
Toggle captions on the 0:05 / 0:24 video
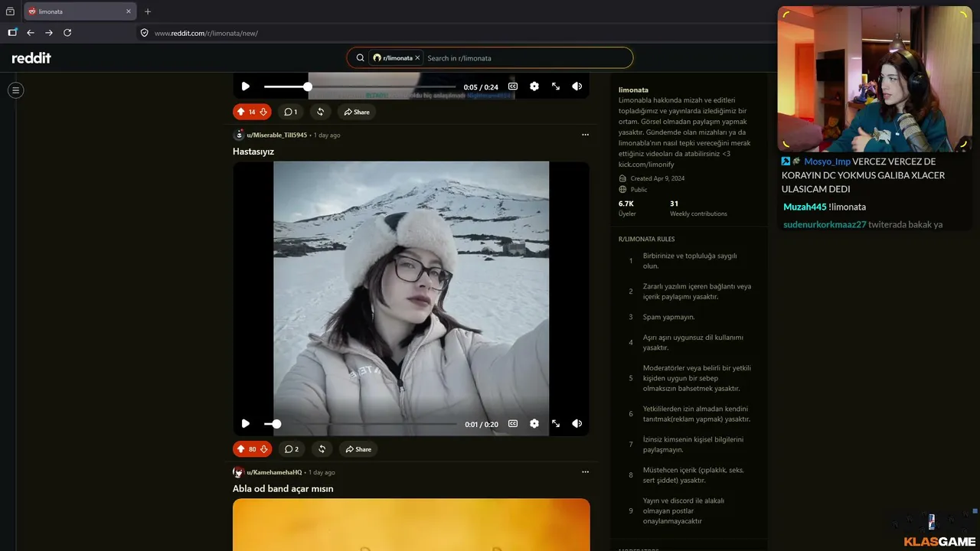(x=513, y=86)
